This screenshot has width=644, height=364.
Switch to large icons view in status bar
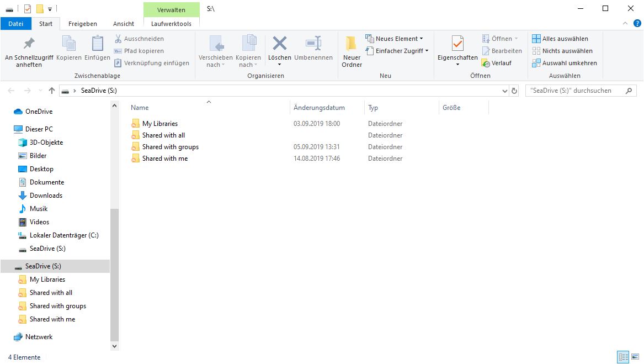(635, 357)
